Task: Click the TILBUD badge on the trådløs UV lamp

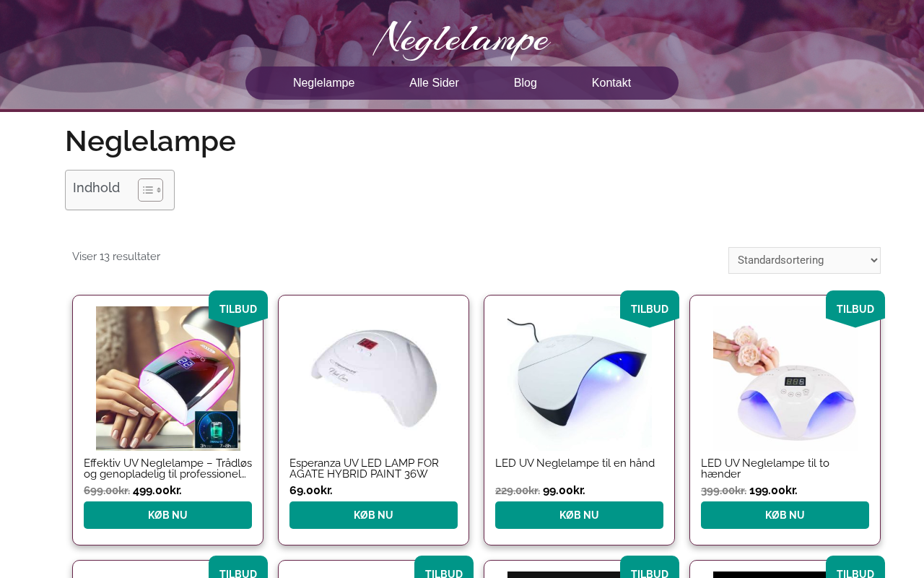Action: click(x=238, y=309)
